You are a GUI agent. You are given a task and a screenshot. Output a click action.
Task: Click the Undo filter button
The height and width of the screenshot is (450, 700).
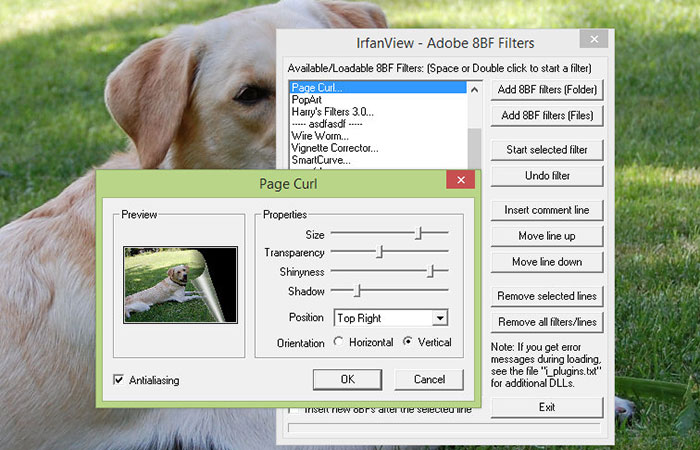547,176
